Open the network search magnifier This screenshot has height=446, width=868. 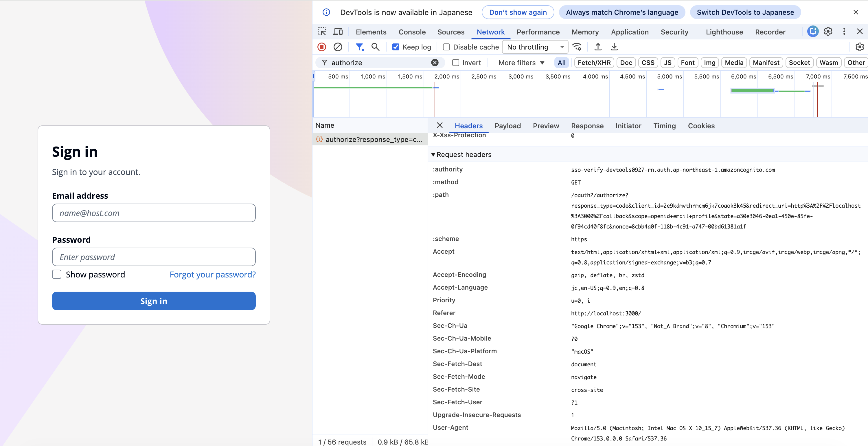click(x=375, y=47)
